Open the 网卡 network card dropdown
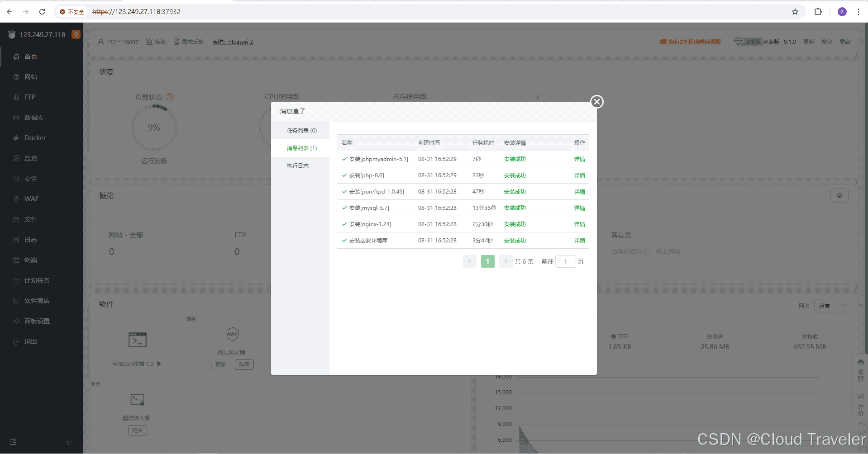Viewport: 868px width, 454px height. pyautogui.click(x=831, y=306)
